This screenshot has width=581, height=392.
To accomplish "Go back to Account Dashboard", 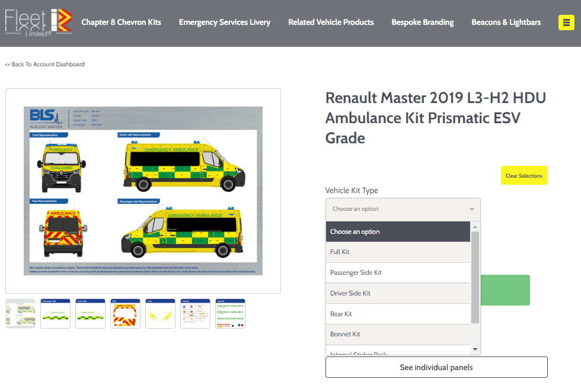I will point(45,65).
